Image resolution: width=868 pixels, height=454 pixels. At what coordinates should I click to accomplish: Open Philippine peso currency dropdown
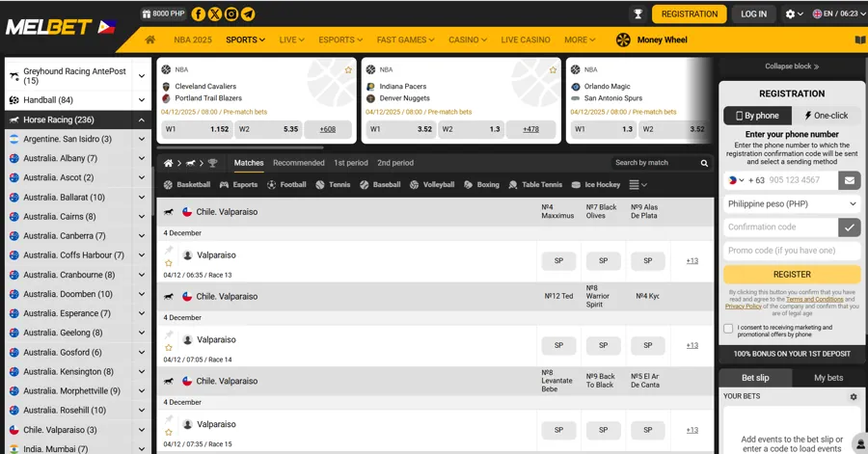pos(792,204)
